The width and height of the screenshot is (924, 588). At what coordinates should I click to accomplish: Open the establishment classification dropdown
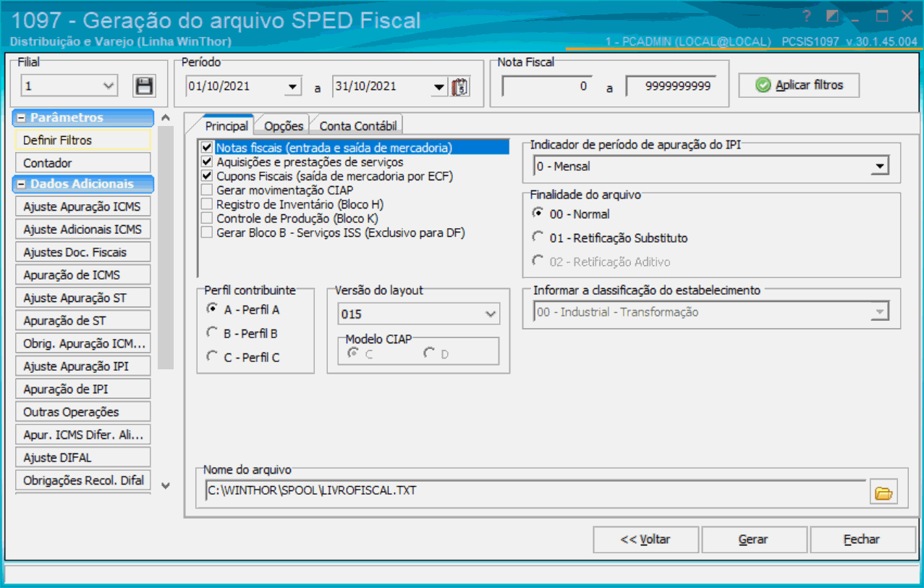pyautogui.click(x=880, y=312)
